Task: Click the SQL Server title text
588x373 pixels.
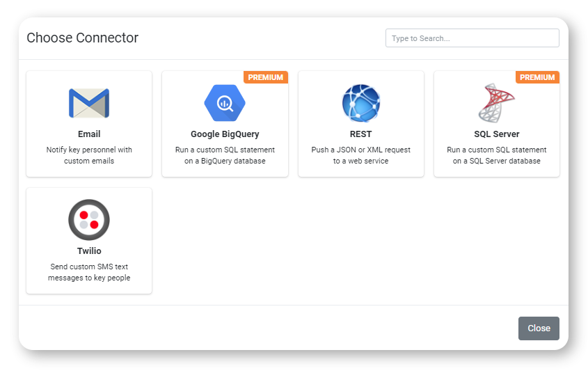Action: click(x=497, y=134)
